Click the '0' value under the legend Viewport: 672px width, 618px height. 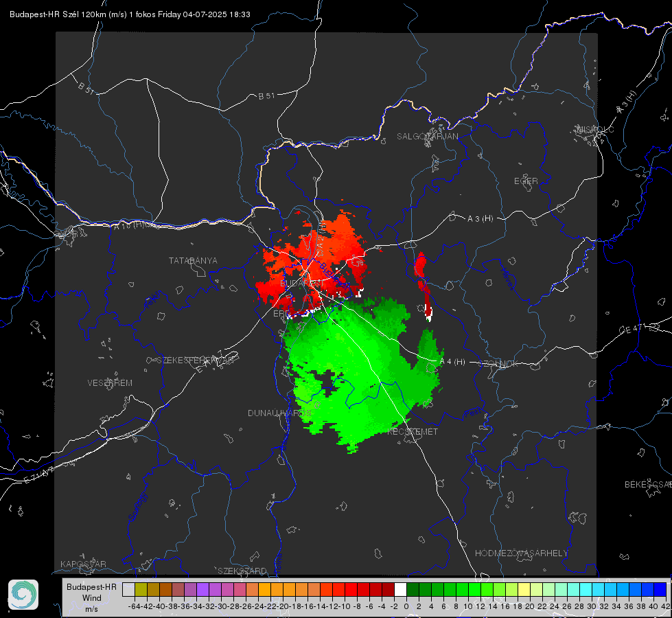coord(406,606)
